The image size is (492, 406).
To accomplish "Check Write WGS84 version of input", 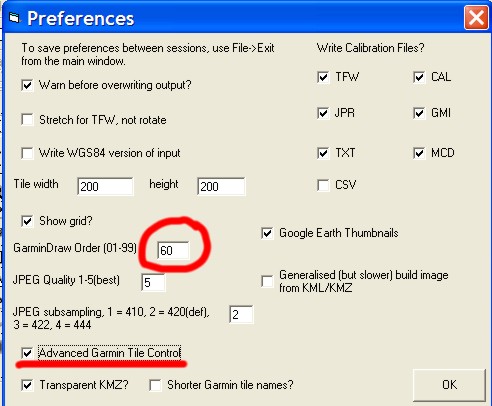I will point(27,153).
